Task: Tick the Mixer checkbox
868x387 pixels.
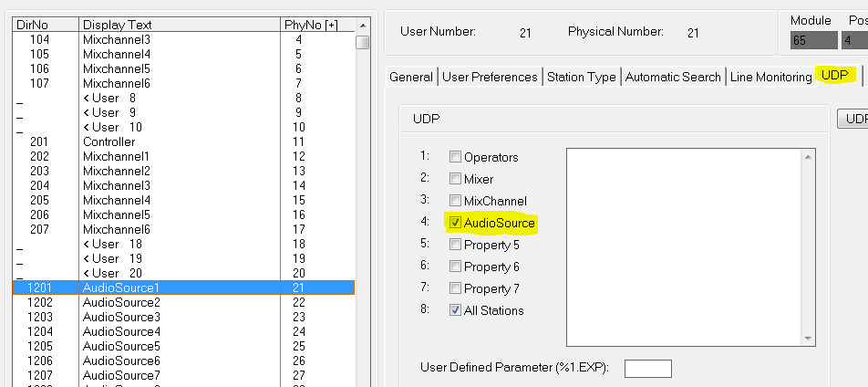Action: click(x=456, y=179)
